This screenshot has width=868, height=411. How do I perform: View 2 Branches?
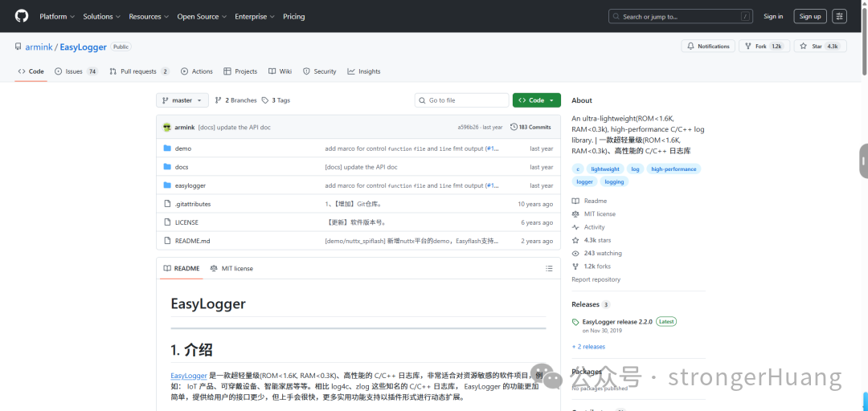(235, 100)
